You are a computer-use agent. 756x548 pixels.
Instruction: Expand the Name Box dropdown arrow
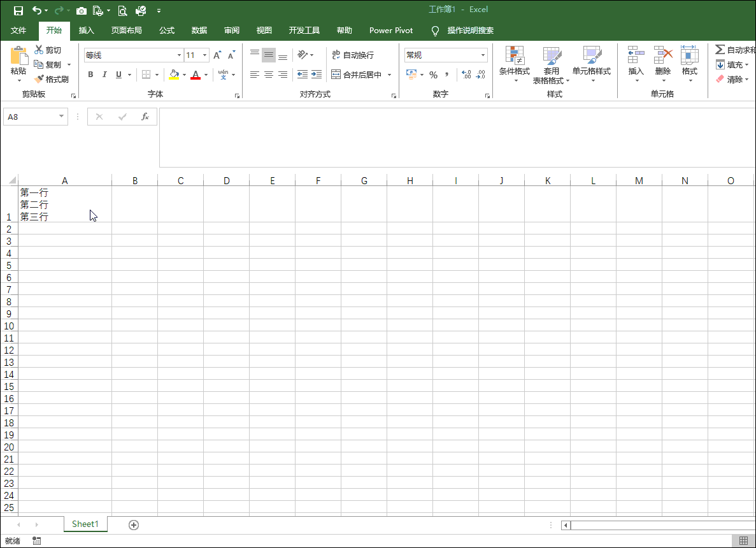(61, 116)
